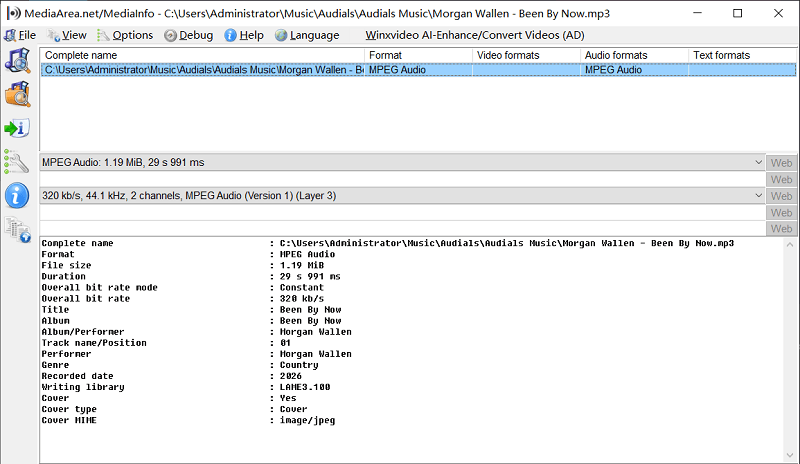800x464 pixels.
Task: Click the details scrollbar up arrow
Action: pos(790,245)
